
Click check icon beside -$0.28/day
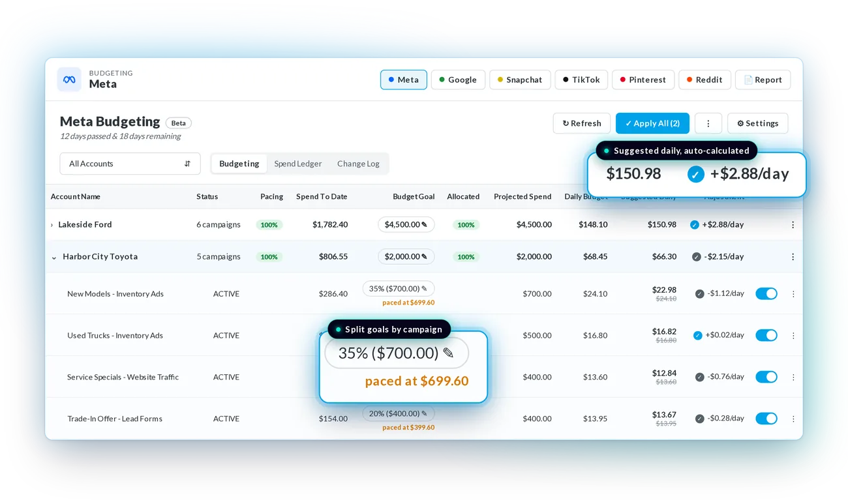click(700, 419)
